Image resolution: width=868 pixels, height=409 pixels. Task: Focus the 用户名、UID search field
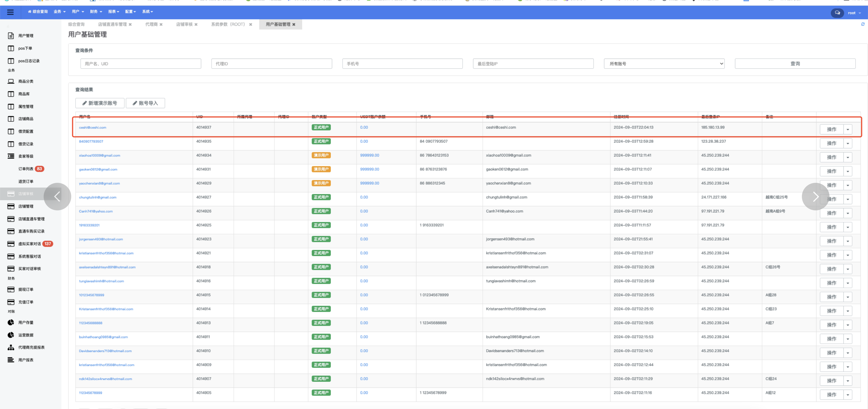click(141, 64)
